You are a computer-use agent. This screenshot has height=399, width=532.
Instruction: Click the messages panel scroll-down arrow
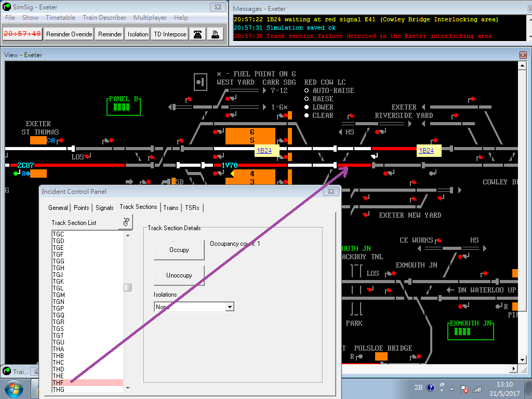(529, 36)
